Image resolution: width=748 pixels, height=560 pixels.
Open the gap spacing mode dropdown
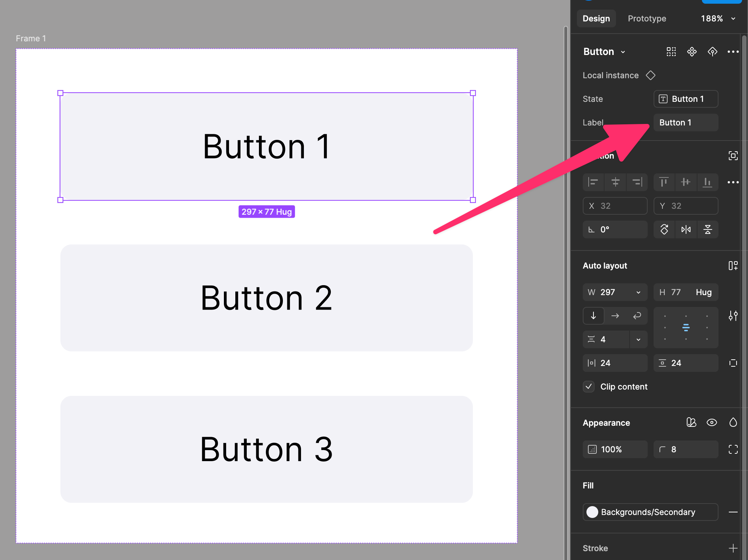(x=638, y=339)
